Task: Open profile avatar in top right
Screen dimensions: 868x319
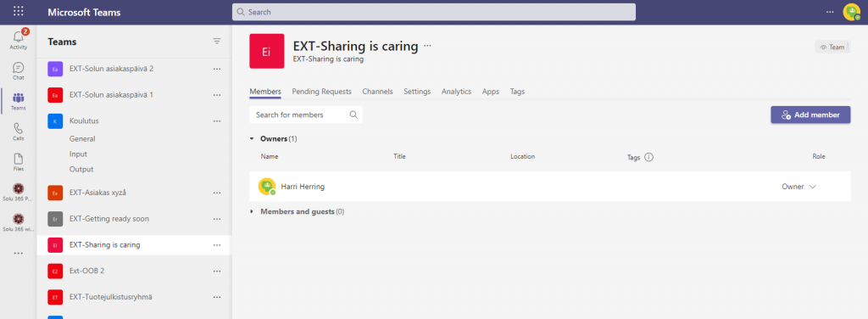Action: pyautogui.click(x=851, y=12)
